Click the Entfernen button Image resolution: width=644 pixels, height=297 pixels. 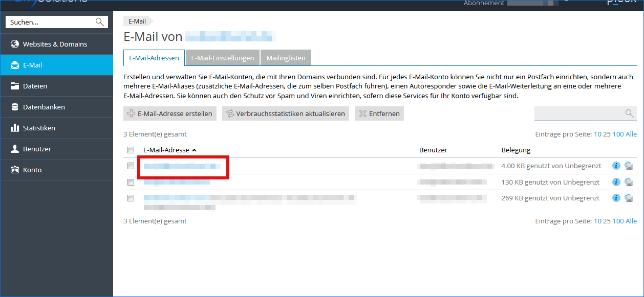click(x=379, y=113)
